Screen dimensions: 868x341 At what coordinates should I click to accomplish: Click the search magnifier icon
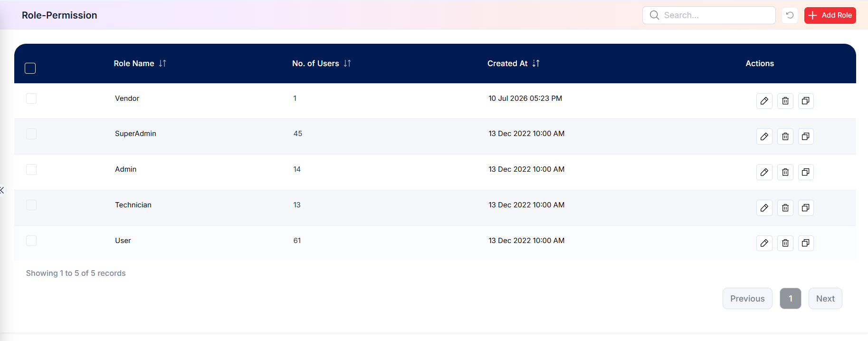(x=654, y=15)
